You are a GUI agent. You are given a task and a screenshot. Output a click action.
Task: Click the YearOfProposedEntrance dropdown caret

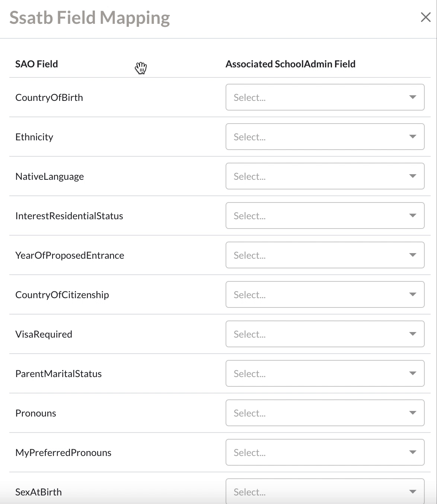412,255
